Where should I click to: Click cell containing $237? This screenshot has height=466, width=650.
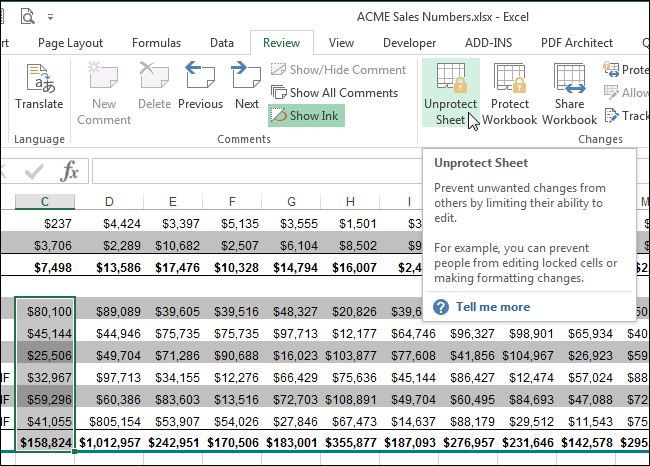(45, 223)
